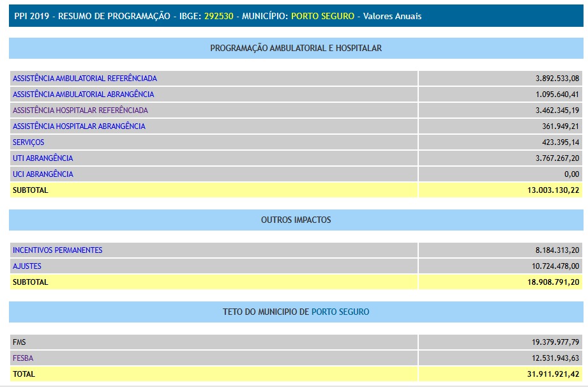Click the subtotal value 18.908.791,20
Screen dimensions: 588x387
click(549, 282)
